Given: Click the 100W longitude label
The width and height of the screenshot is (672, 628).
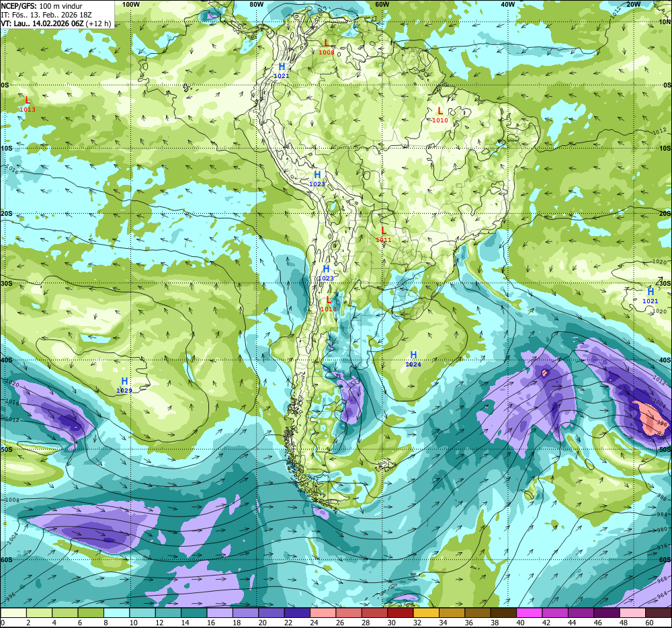Looking at the screenshot, I should click(x=131, y=4).
